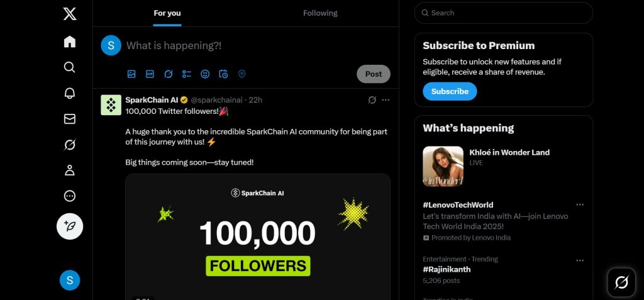Select the For you tab
Screen dimensions: 644x300
point(167,13)
